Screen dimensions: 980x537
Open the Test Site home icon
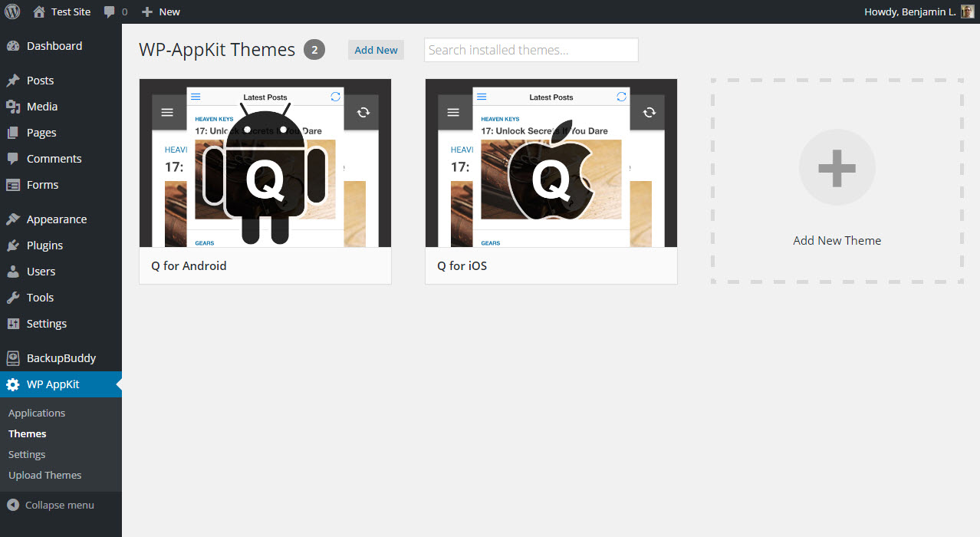(39, 12)
